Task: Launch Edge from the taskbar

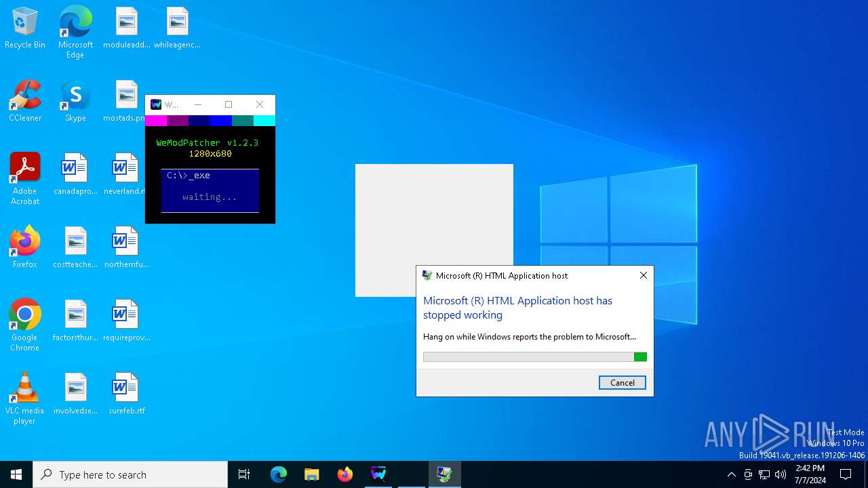Action: (x=279, y=474)
